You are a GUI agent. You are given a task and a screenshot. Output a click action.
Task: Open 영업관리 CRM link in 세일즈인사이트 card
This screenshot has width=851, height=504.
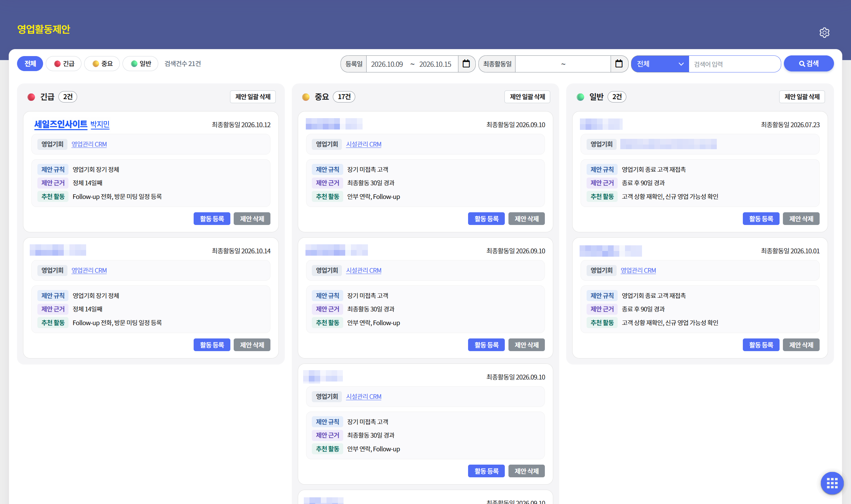89,144
